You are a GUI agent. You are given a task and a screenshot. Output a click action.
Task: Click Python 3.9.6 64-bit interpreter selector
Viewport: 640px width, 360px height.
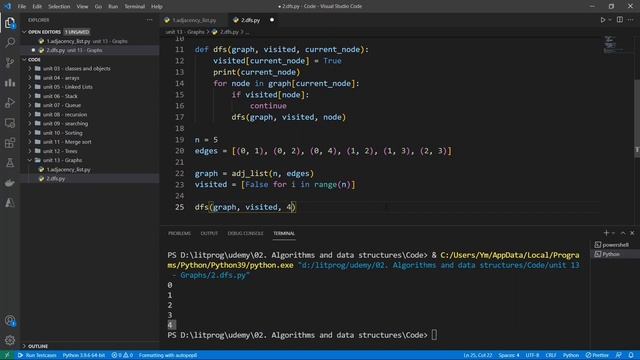(x=84, y=355)
